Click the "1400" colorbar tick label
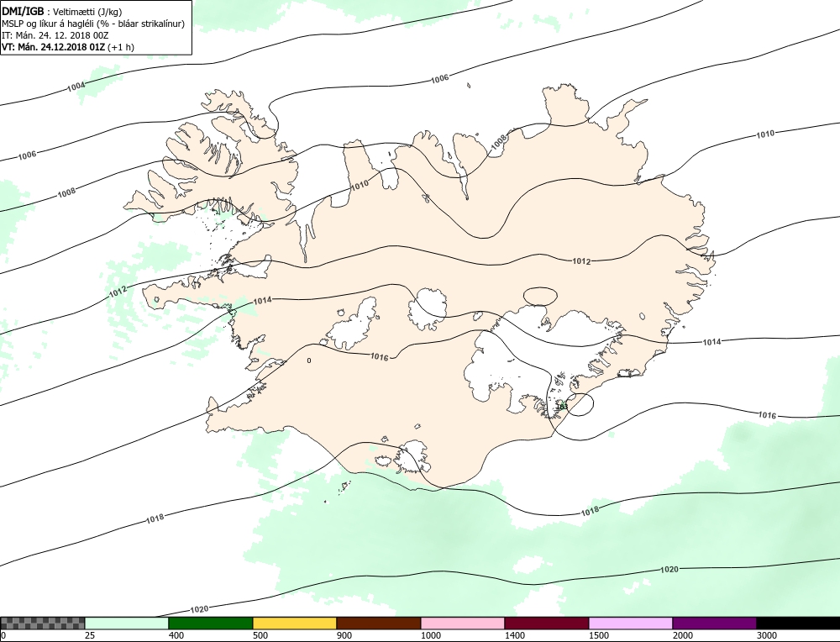This screenshot has height=642, width=840. click(515, 635)
